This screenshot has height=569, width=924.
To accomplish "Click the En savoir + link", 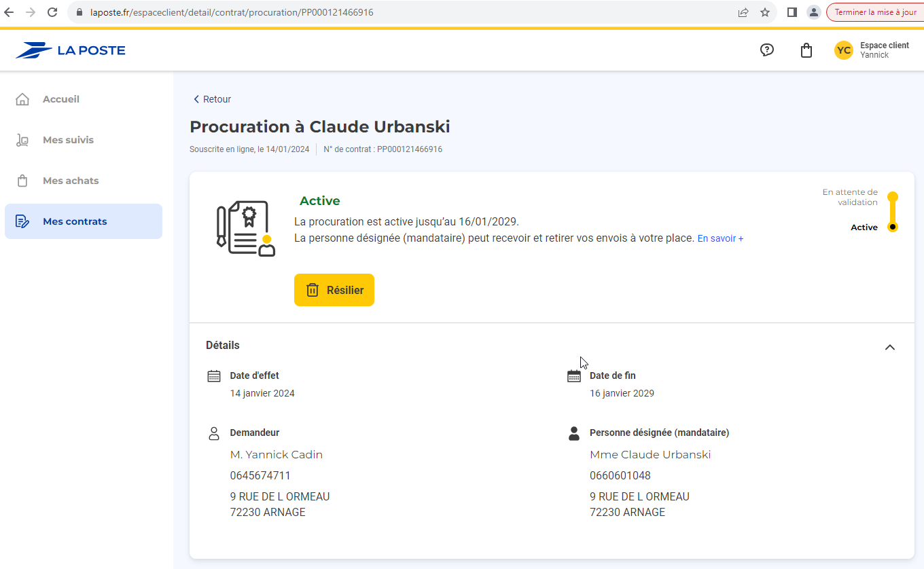I will click(720, 239).
